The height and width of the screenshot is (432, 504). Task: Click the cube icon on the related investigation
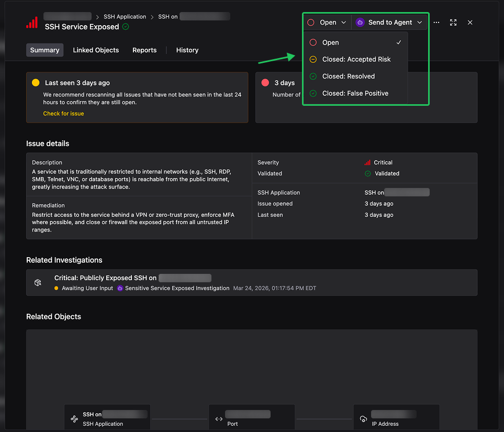pyautogui.click(x=38, y=282)
